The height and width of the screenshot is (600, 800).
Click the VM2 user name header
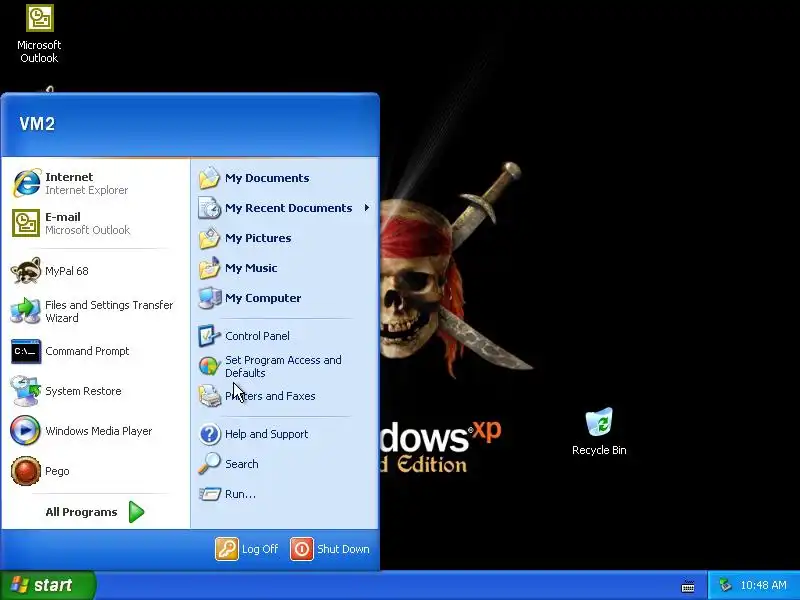(x=37, y=123)
